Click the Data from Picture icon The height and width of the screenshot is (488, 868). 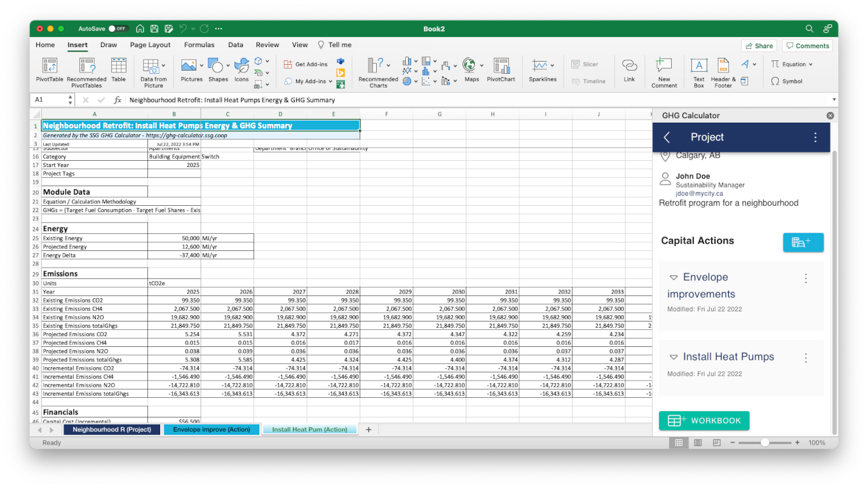(150, 65)
